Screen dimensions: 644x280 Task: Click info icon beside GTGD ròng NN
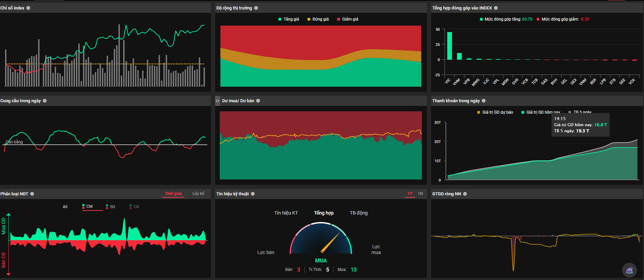465,194
